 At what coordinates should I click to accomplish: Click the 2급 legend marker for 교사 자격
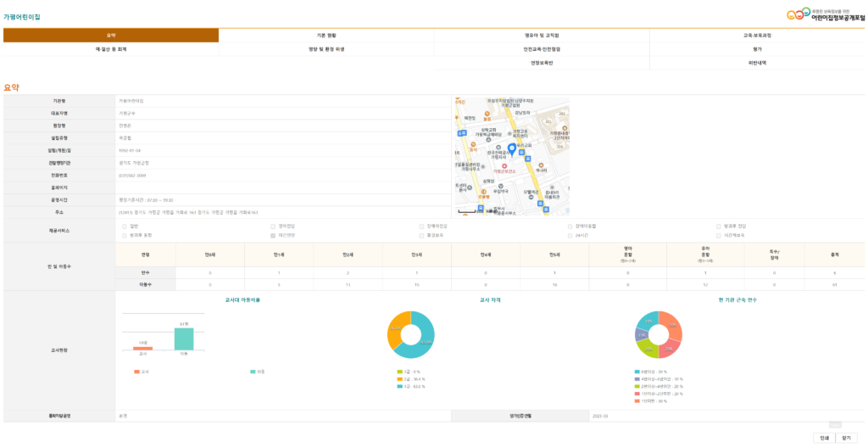pyautogui.click(x=399, y=379)
